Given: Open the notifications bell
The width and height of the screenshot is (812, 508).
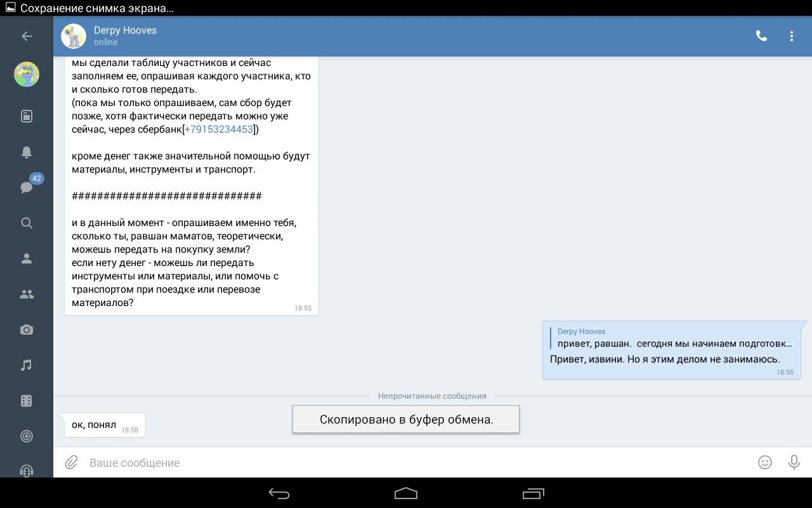Looking at the screenshot, I should 27,152.
